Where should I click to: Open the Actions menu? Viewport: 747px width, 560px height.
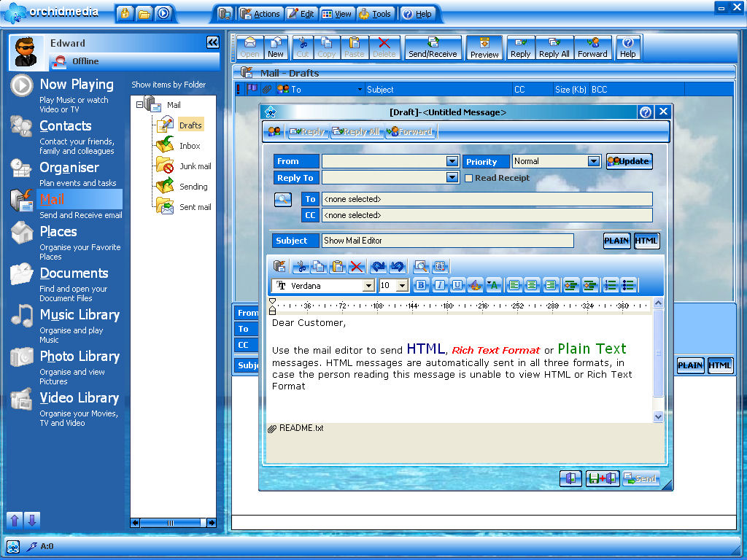tap(260, 14)
